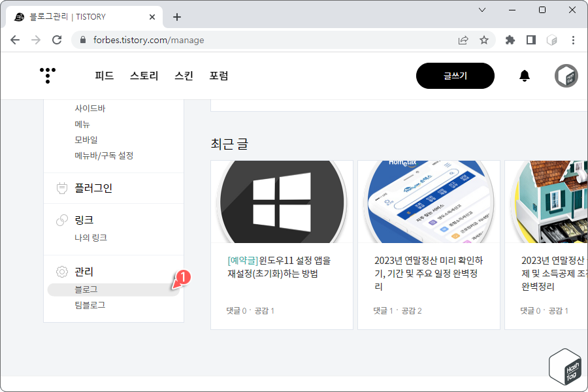
Task: Click the 링크 chain icon
Action: click(x=62, y=220)
